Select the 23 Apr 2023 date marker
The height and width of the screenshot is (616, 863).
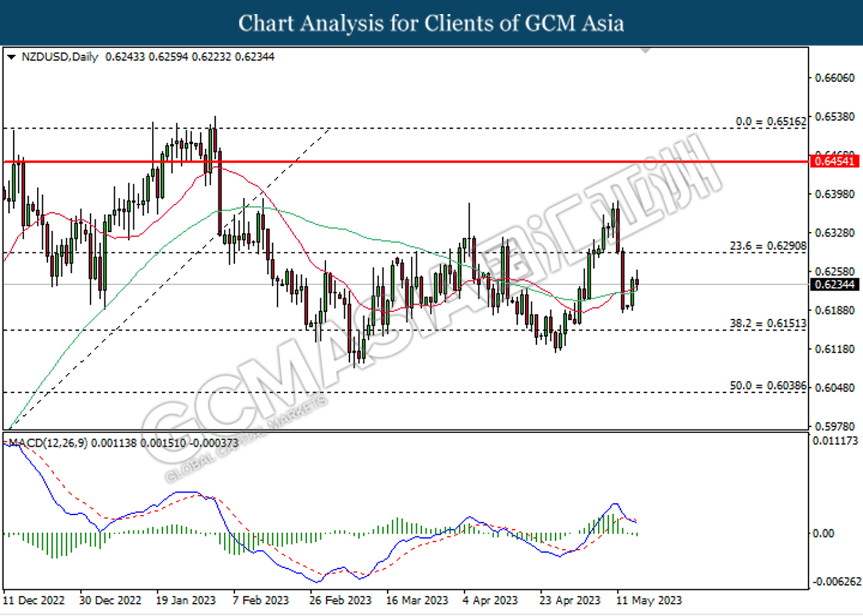(570, 600)
